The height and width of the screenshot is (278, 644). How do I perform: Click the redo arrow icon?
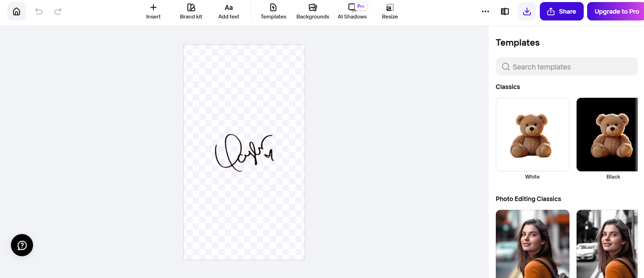(58, 11)
